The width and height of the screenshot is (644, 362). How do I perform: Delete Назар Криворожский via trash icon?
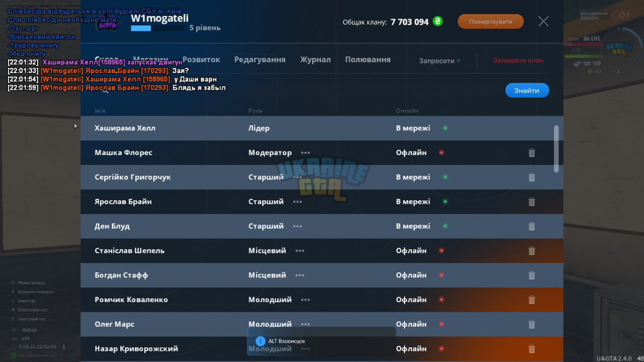pyautogui.click(x=531, y=349)
